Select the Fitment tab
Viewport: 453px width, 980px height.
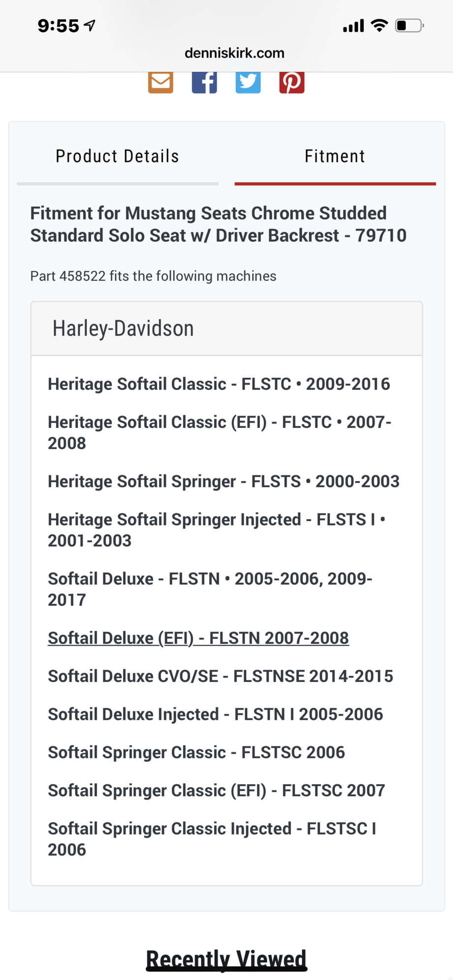(x=335, y=157)
